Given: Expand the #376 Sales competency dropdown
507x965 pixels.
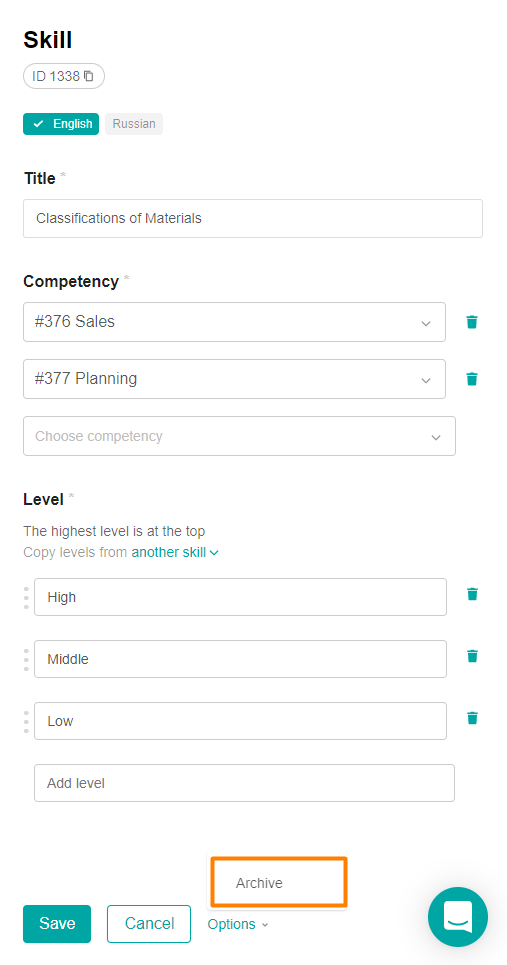Looking at the screenshot, I should (234, 322).
